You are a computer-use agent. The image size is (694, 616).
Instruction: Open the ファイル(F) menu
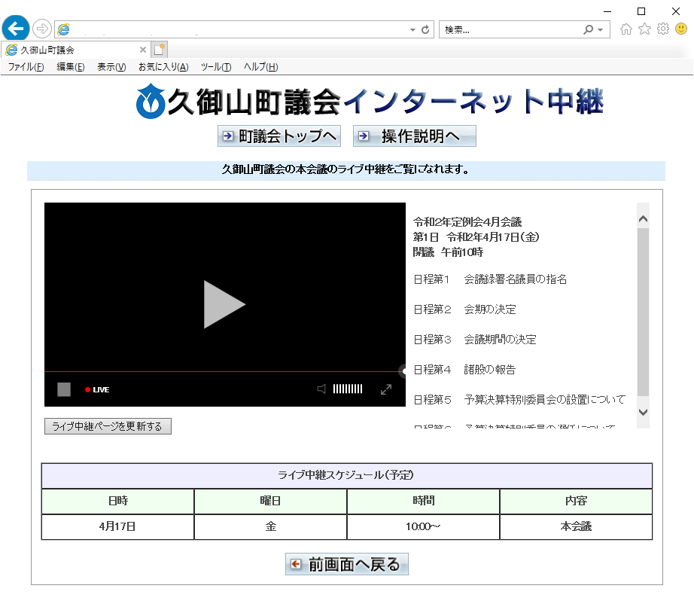26,67
